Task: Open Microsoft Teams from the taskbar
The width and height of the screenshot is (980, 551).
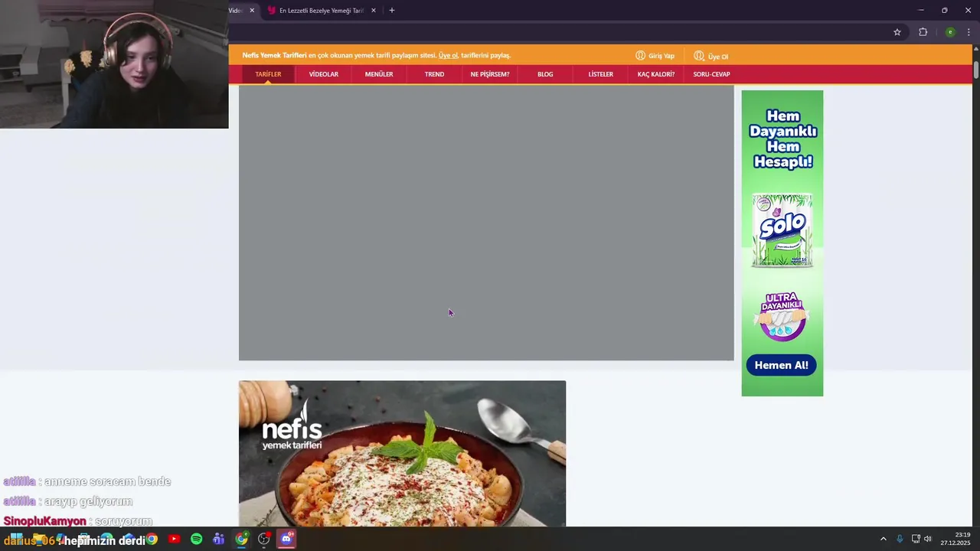Action: pyautogui.click(x=218, y=539)
